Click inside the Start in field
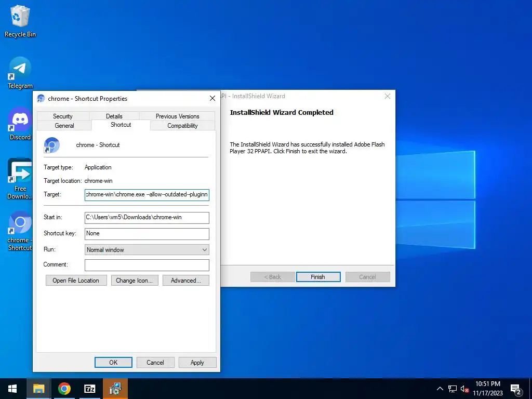This screenshot has height=399, width=532. coord(147,218)
